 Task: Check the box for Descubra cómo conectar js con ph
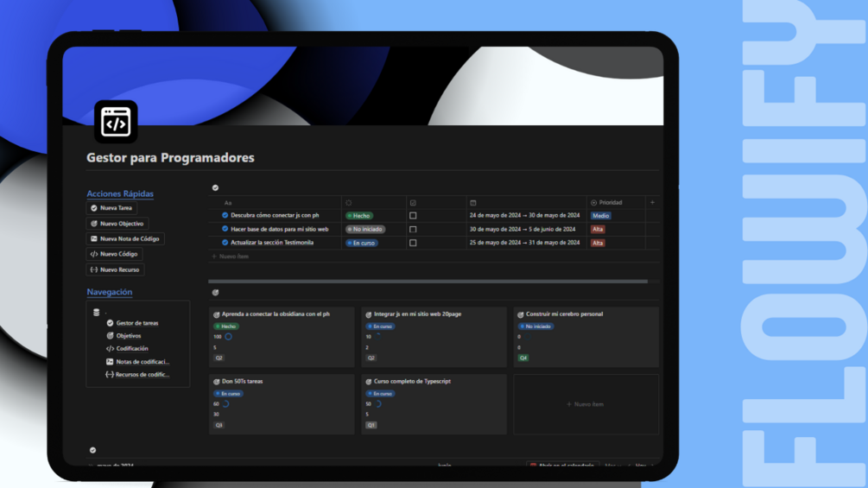[x=413, y=216]
